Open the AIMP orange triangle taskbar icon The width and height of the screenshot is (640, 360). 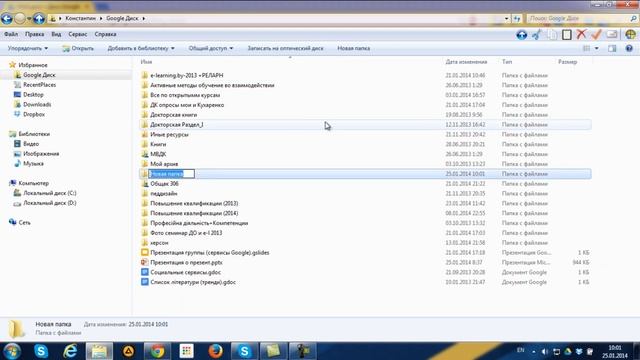[128, 351]
